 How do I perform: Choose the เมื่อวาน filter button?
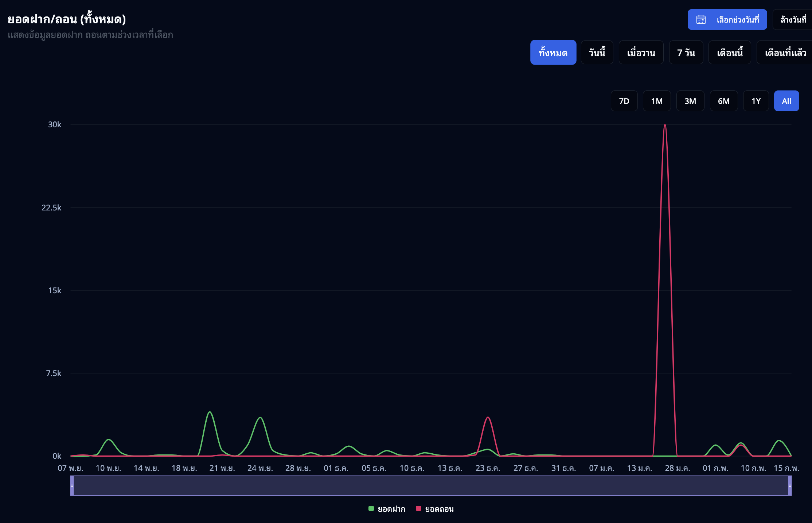click(641, 53)
